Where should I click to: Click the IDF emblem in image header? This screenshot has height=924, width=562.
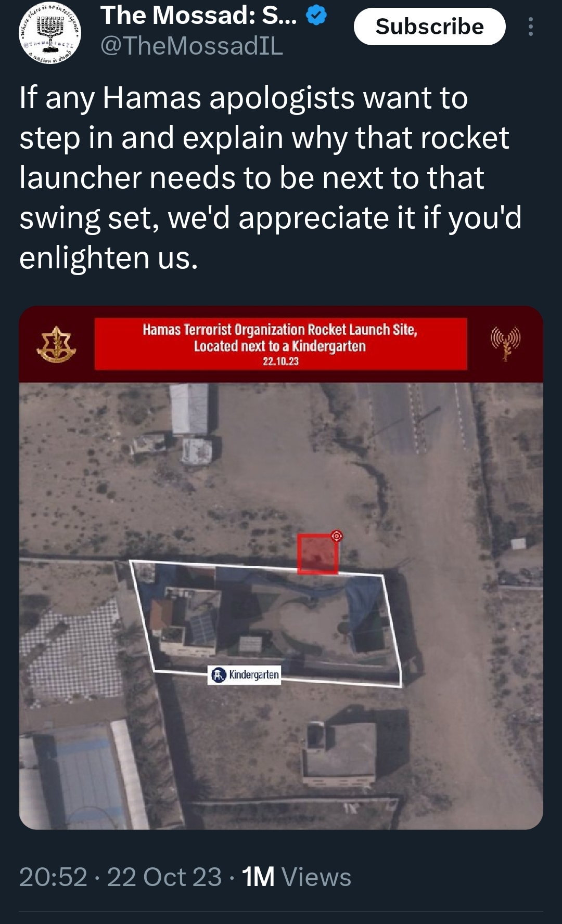click(56, 344)
